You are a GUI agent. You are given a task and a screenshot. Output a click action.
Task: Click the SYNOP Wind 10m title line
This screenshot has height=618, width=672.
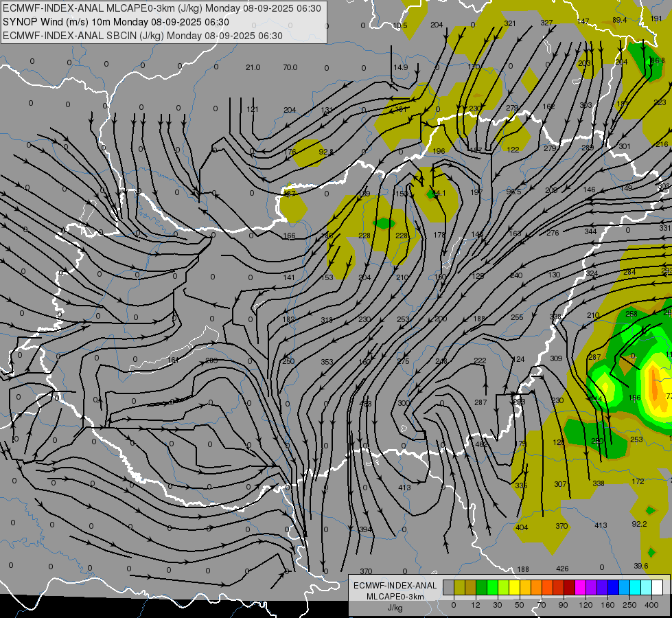(x=116, y=22)
